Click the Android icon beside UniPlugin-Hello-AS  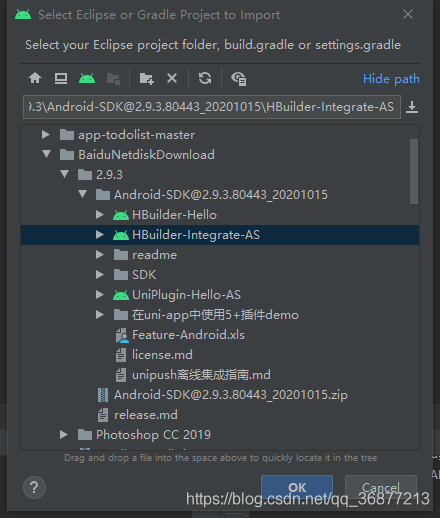tap(121, 295)
